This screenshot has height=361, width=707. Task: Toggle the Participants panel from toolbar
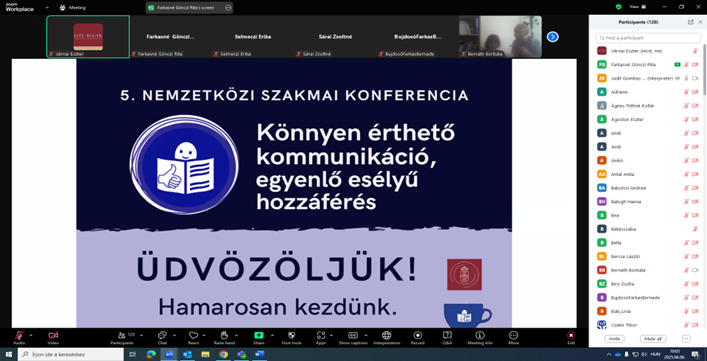coord(122,338)
